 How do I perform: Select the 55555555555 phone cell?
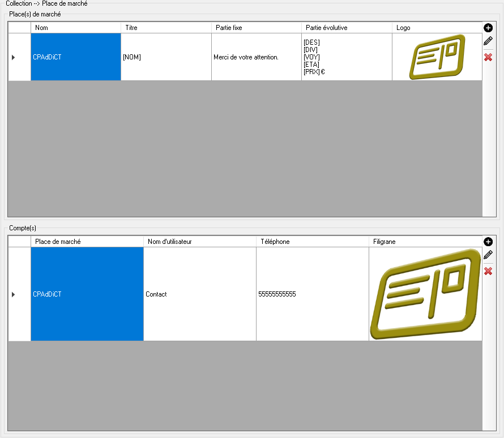tap(313, 294)
